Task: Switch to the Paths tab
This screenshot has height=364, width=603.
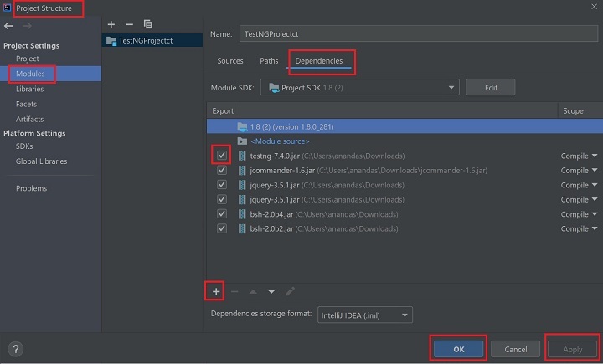Action: click(x=269, y=61)
